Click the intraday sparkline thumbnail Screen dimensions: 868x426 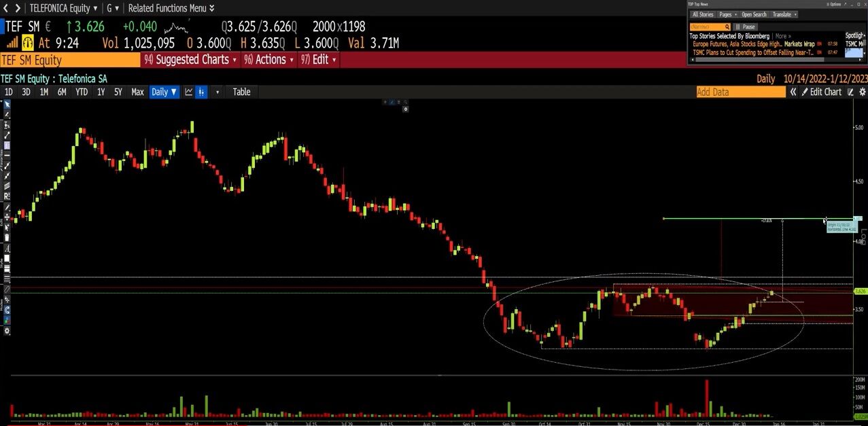point(177,27)
